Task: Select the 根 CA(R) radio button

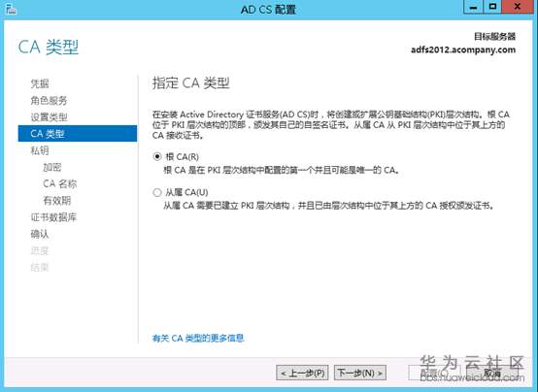Action: click(157, 157)
